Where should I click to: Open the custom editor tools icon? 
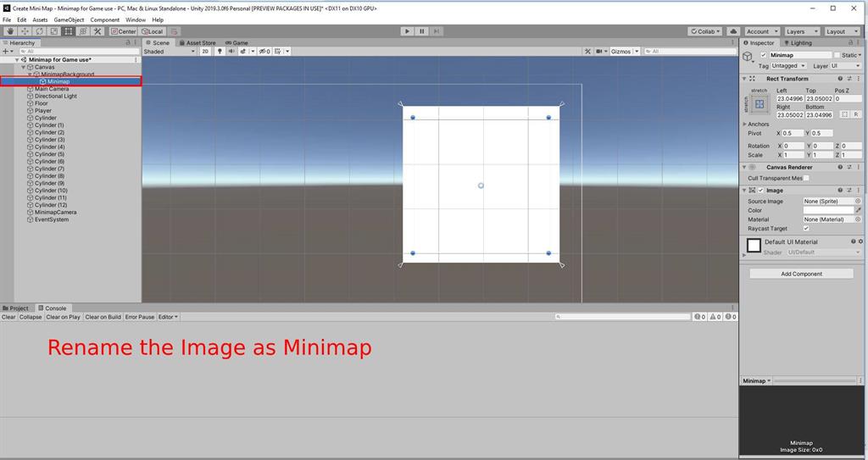pyautogui.click(x=97, y=31)
